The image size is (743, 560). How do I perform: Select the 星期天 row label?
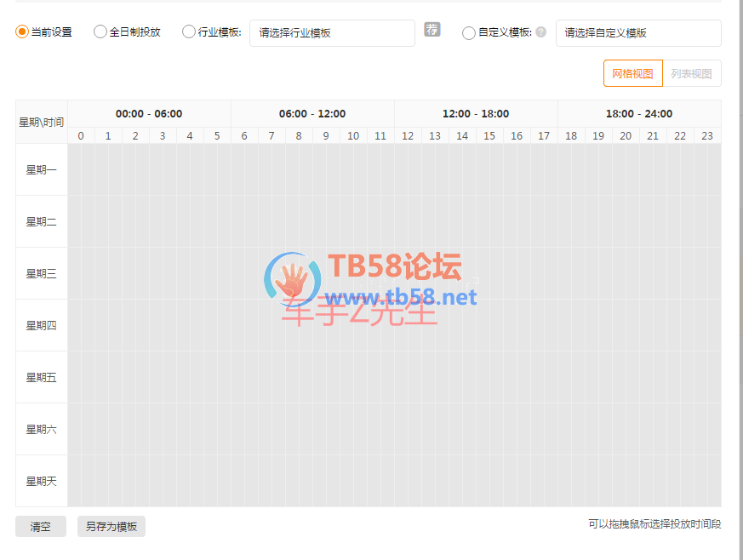coord(42,481)
